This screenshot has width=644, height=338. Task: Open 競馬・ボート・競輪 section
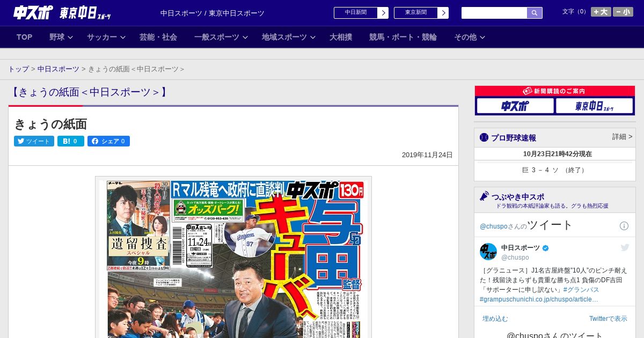(403, 37)
